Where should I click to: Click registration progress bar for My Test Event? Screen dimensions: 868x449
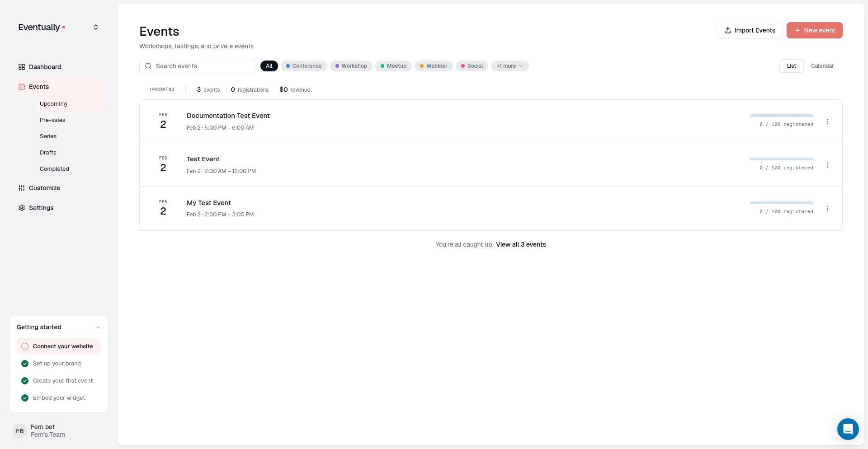(781, 203)
